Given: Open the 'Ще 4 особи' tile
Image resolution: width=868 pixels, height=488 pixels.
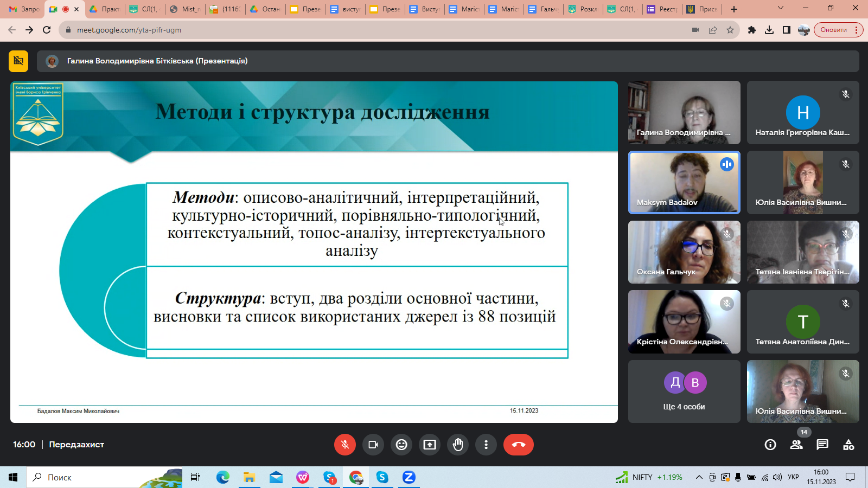Looking at the screenshot, I should point(684,391).
